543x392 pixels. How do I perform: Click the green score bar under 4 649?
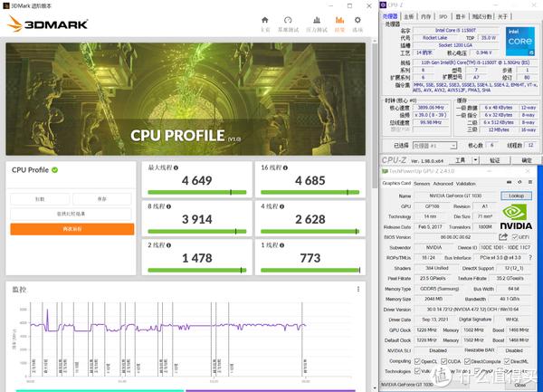[x=197, y=192]
